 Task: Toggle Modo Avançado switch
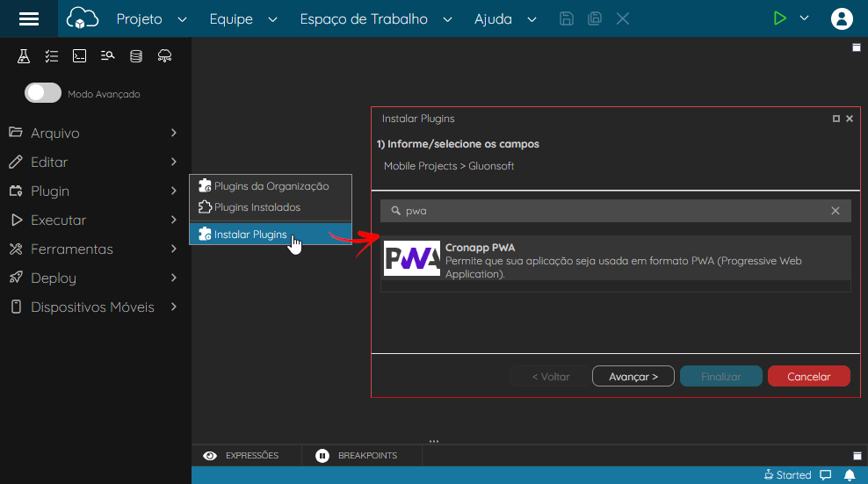[x=43, y=93]
